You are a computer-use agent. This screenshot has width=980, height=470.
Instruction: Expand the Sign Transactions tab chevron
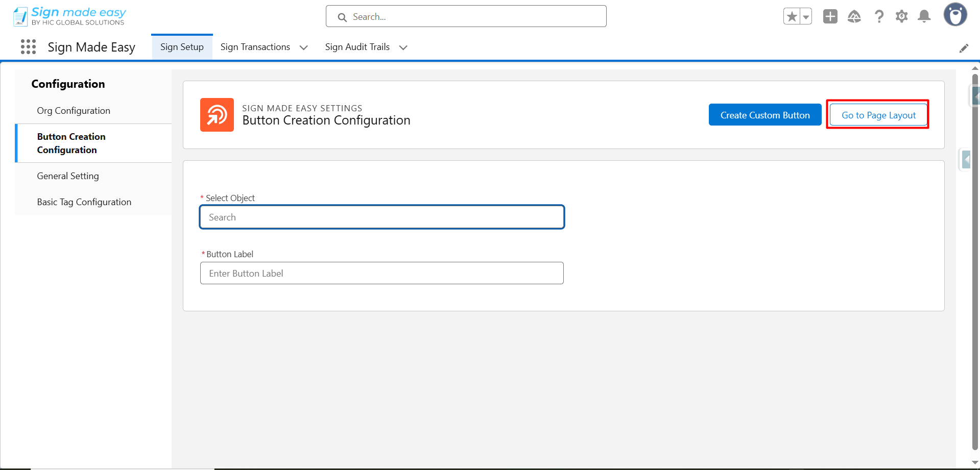pos(304,47)
